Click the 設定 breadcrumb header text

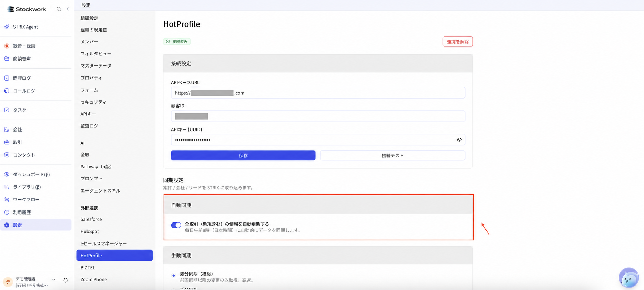(x=86, y=5)
